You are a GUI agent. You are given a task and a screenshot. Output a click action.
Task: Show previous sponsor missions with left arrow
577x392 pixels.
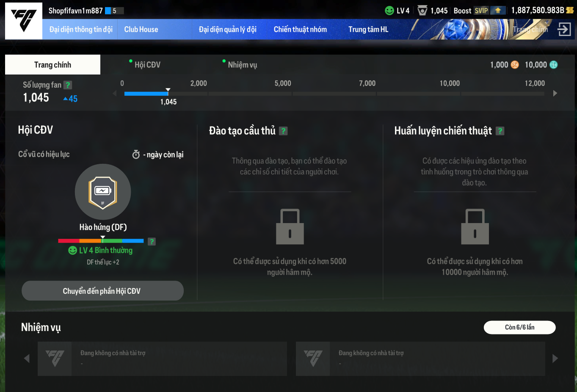[27, 359]
